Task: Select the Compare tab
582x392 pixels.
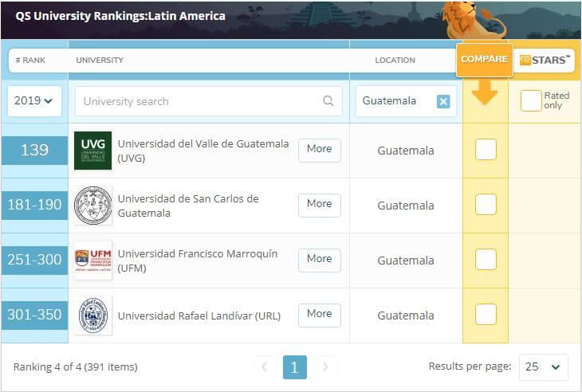Action: click(485, 59)
